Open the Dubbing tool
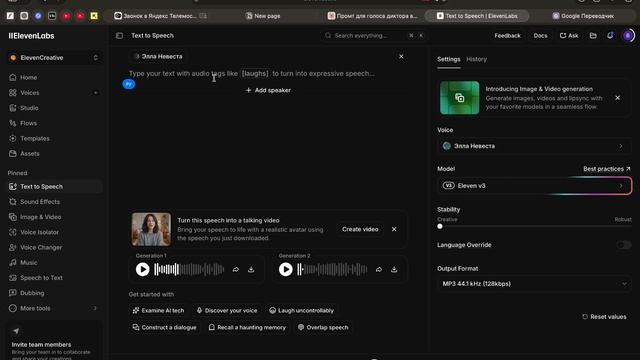Viewport: 640px width, 360px height. click(x=54, y=293)
